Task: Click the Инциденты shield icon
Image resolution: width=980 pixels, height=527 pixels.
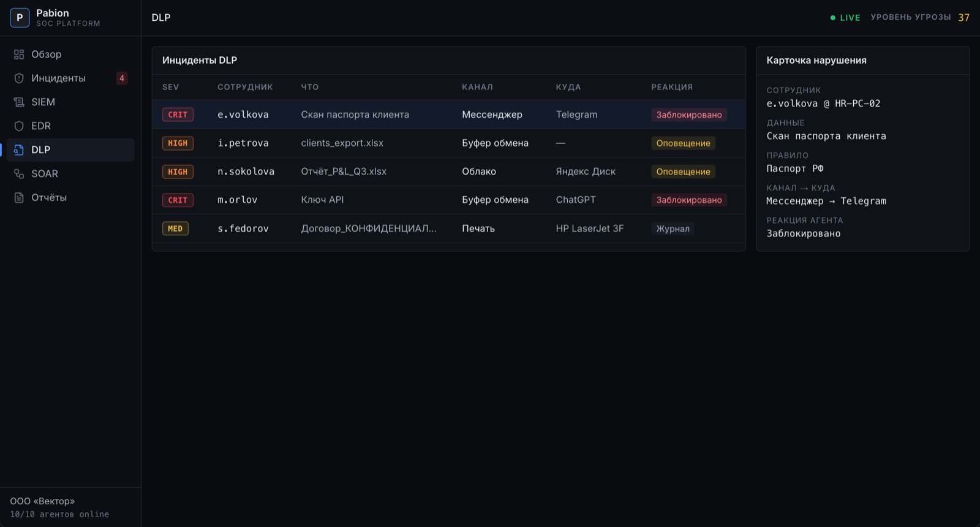Action: (19, 78)
